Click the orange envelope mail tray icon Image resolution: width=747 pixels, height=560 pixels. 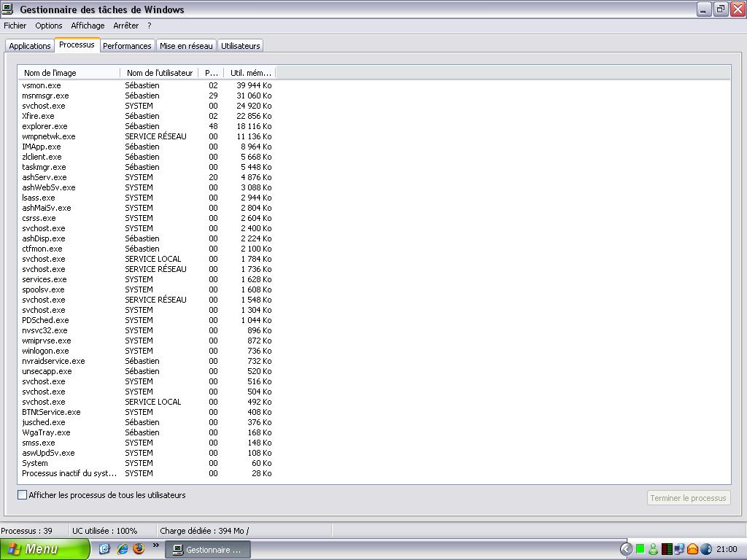[x=692, y=549]
